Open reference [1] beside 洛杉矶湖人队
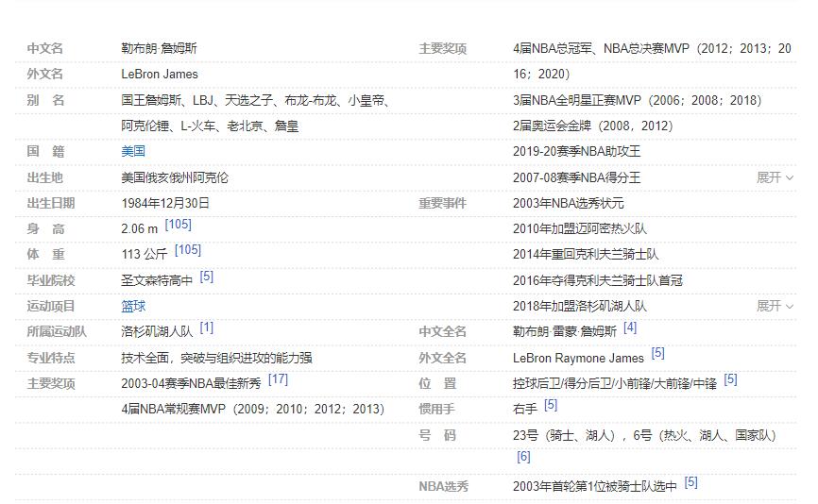Image resolution: width=818 pixels, height=504 pixels. tap(207, 328)
